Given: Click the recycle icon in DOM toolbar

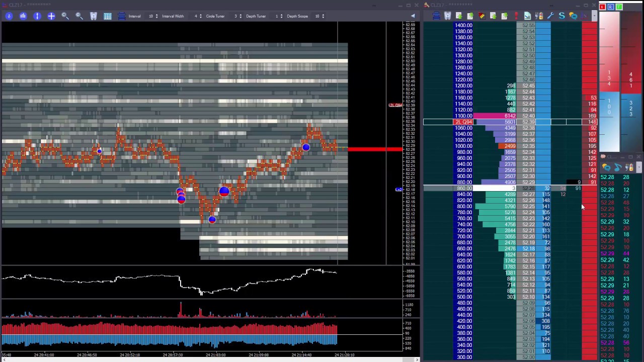Looking at the screenshot, I should [447, 16].
